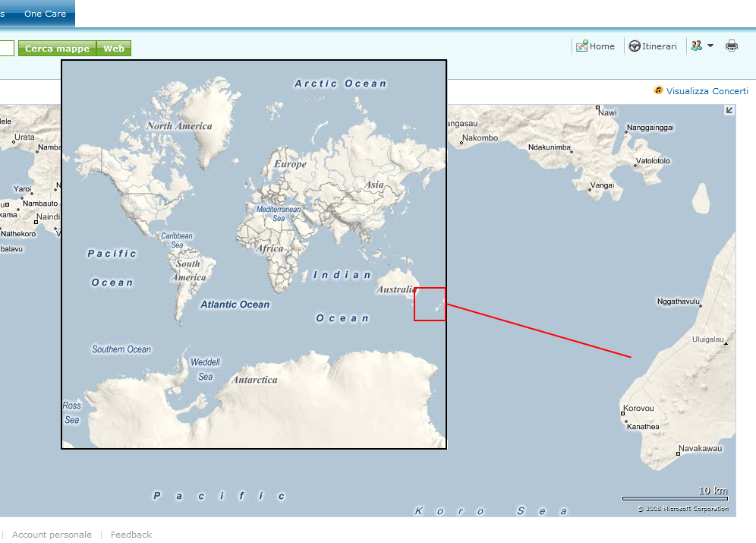This screenshot has width=756, height=543.
Task: Click the Uluigalau peak label
Action: pyautogui.click(x=707, y=339)
